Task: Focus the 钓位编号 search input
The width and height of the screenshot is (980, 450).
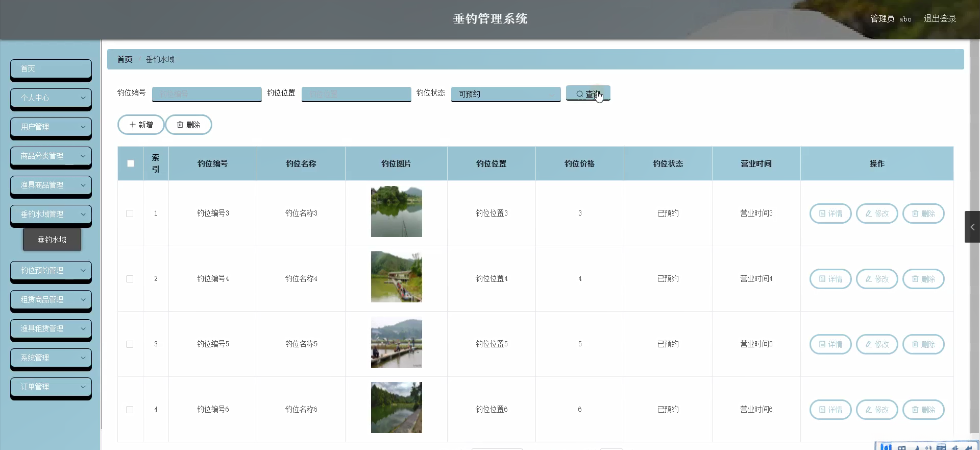Action: [x=207, y=94]
